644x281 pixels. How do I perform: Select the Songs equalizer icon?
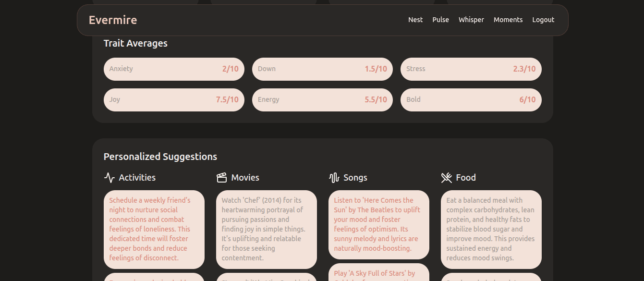pyautogui.click(x=334, y=177)
